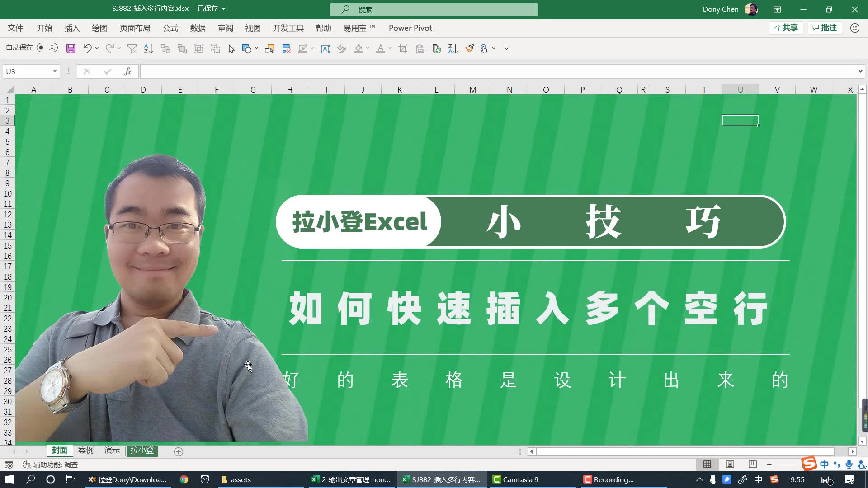The image size is (868, 488).
Task: Toggle the AutoSave switch
Action: tap(47, 47)
